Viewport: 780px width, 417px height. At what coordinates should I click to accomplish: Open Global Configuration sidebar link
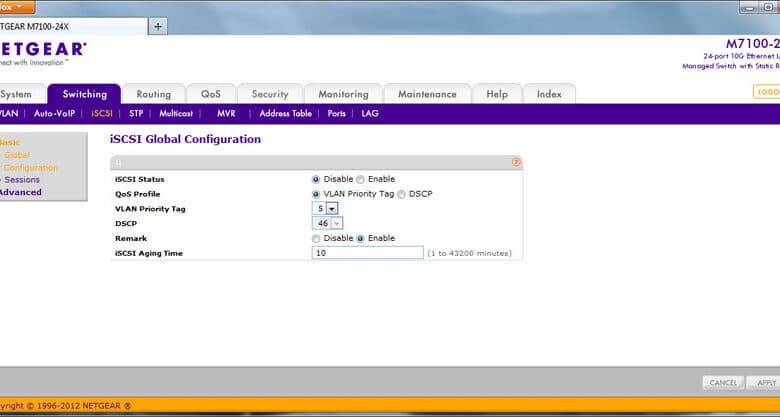point(29,161)
